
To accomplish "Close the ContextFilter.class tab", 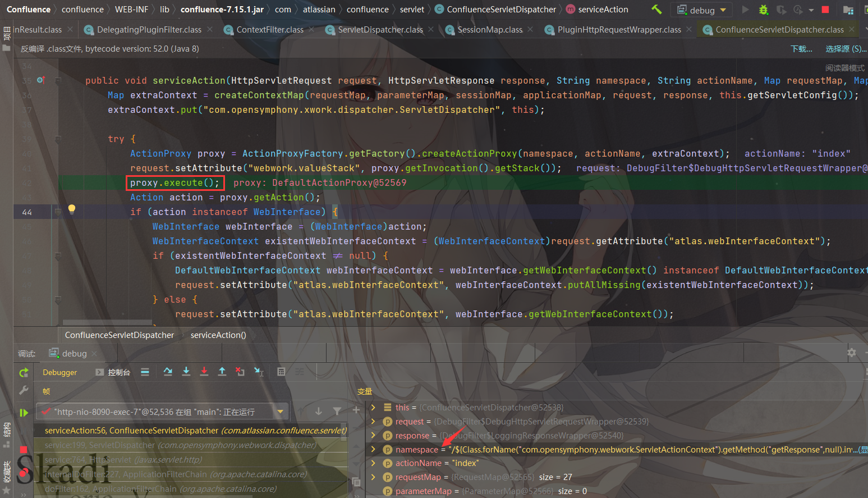I will [x=311, y=29].
